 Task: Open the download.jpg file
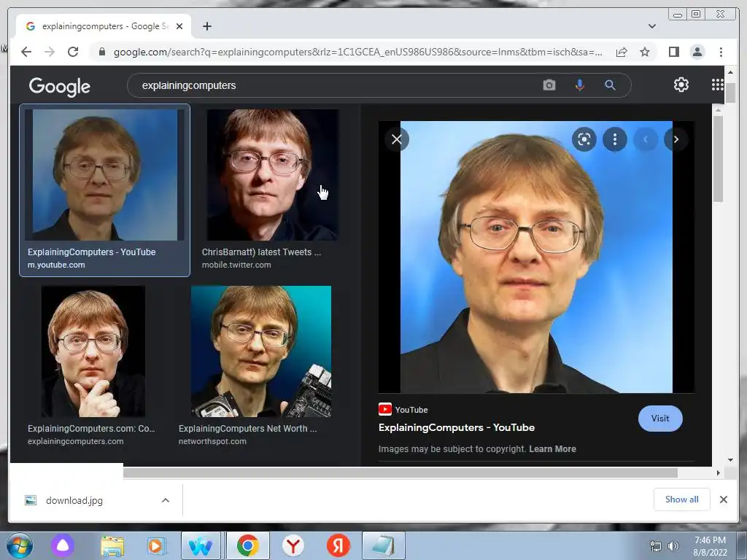[74, 500]
